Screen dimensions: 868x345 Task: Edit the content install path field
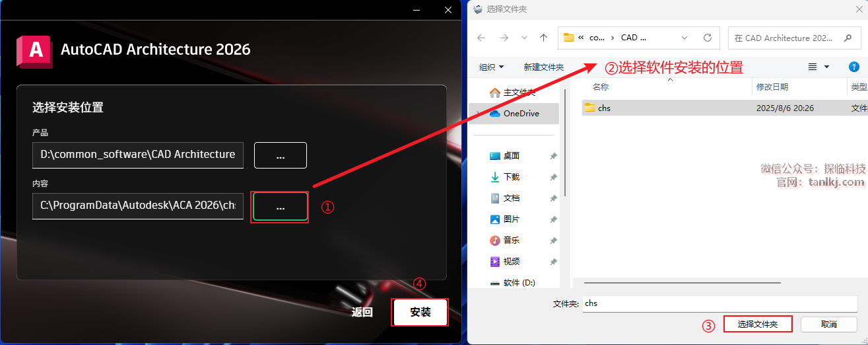(x=138, y=206)
